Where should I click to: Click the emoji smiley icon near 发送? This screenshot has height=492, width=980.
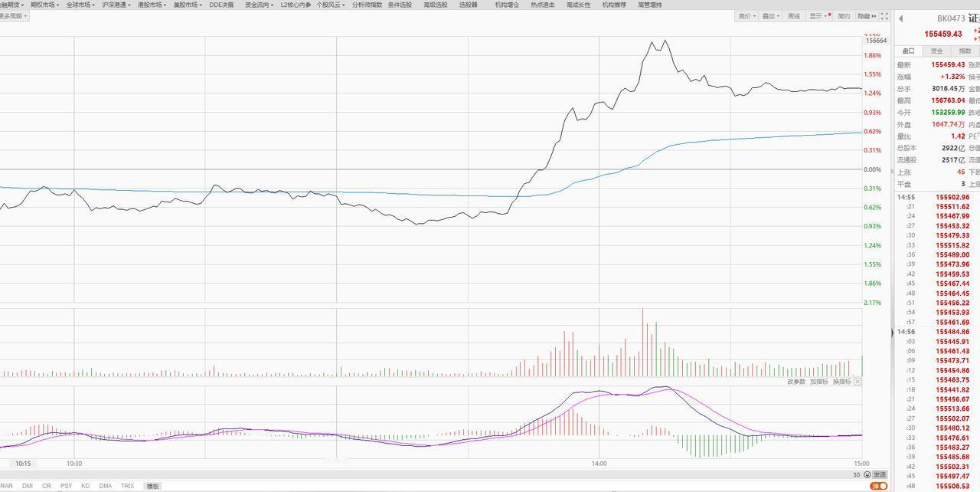click(x=867, y=475)
